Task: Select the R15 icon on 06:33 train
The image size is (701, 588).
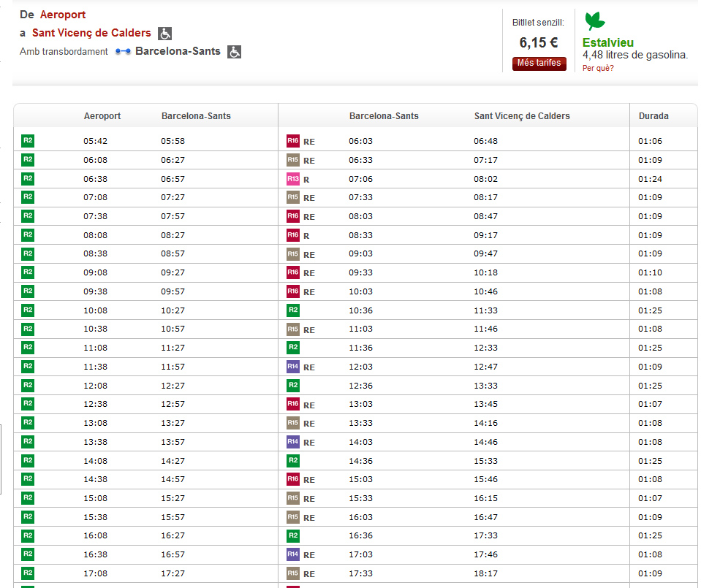Action: point(292,160)
